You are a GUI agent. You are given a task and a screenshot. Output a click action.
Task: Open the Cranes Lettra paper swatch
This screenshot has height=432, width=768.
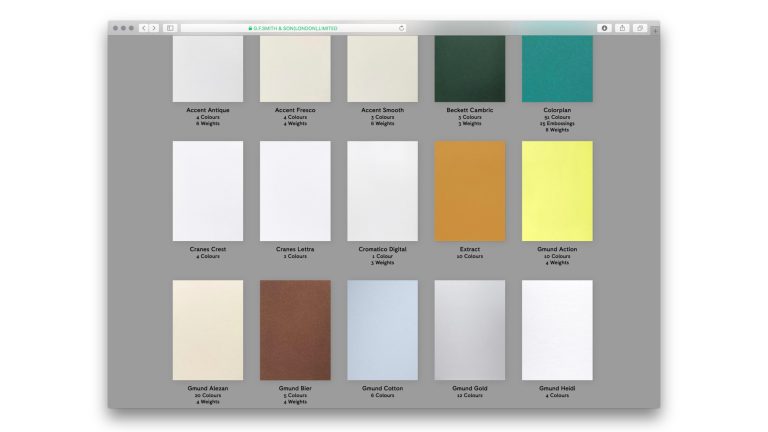295,191
